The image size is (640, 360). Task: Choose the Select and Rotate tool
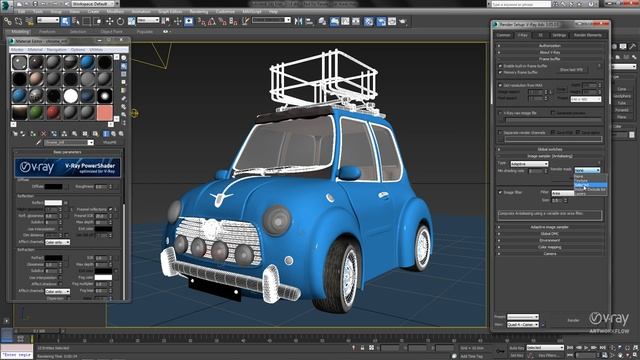(120, 21)
